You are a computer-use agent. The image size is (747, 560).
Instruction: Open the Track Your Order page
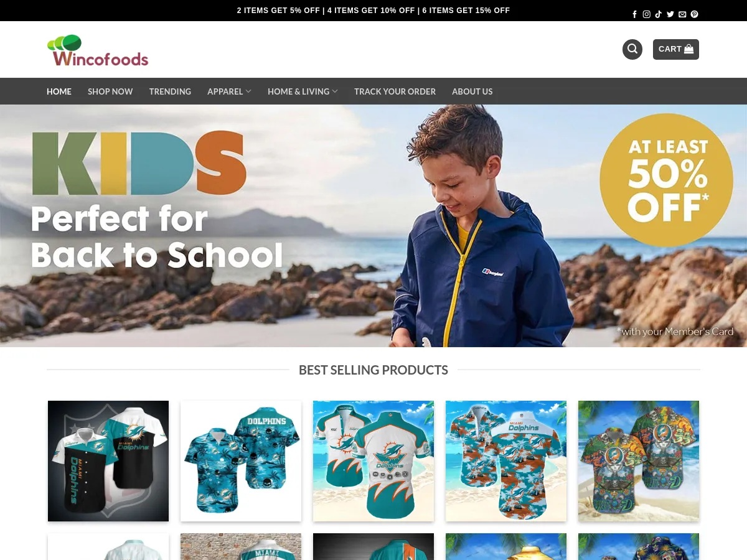pos(395,91)
